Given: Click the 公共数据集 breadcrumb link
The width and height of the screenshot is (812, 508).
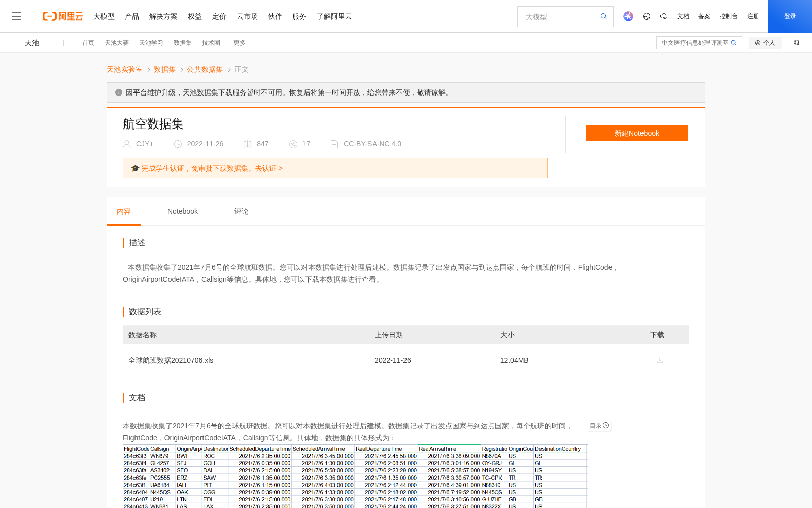Looking at the screenshot, I should pos(205,69).
